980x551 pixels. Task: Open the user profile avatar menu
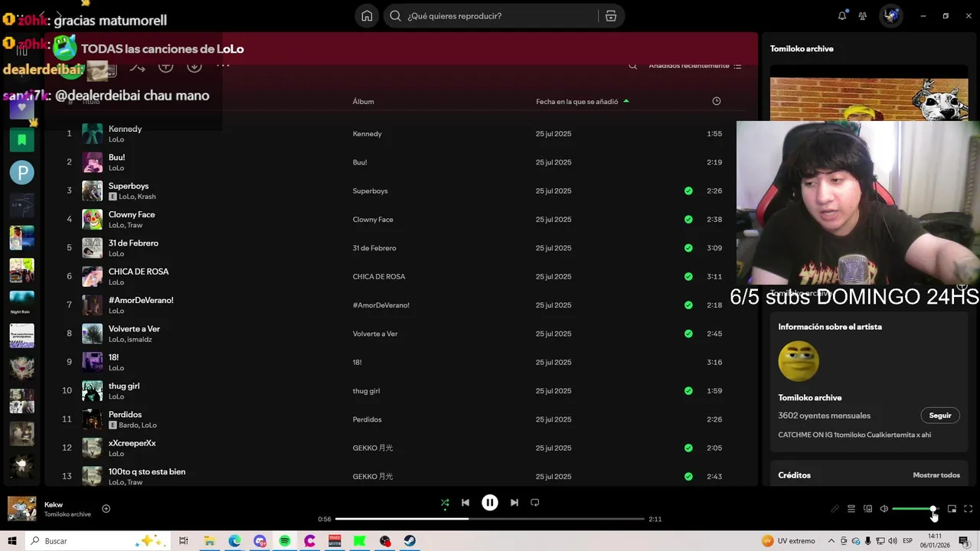[x=891, y=15]
